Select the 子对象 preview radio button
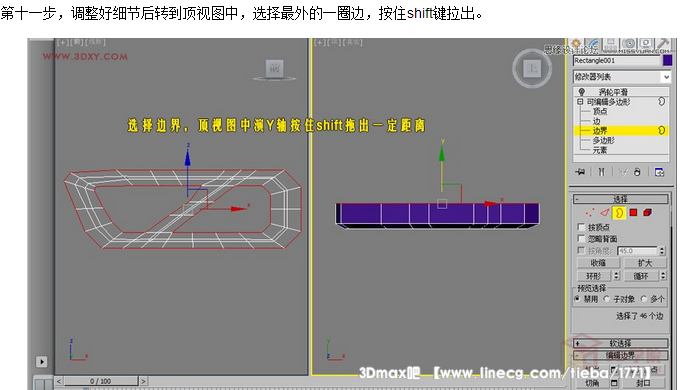680x390 pixels. 607,299
